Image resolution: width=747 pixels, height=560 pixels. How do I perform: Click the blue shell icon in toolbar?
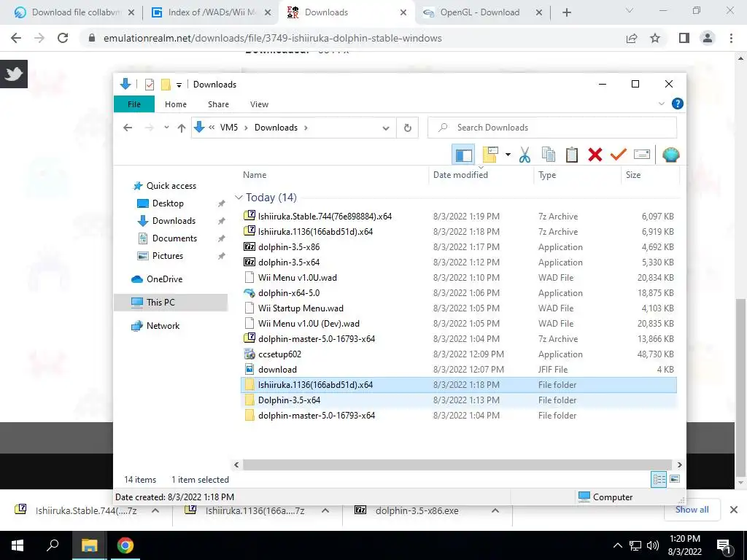click(671, 155)
